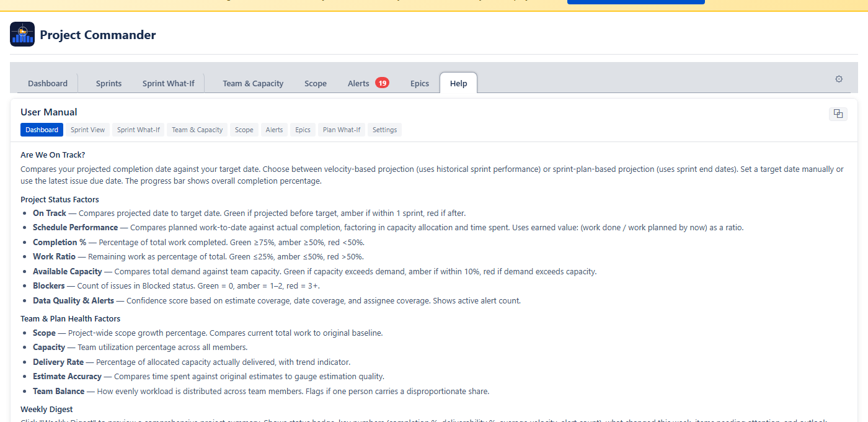View the Alerts manual section

pos(274,130)
